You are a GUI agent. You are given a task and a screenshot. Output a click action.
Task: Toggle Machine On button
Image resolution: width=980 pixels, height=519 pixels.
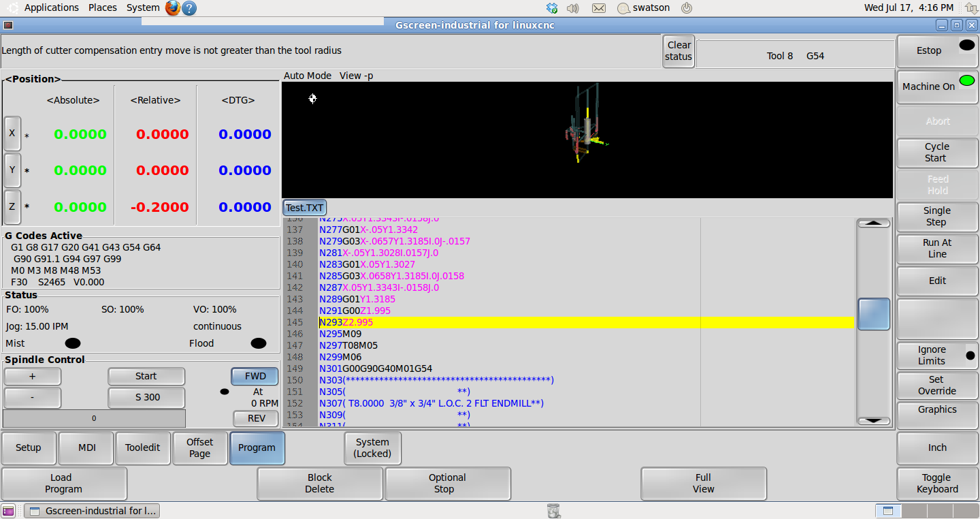[937, 86]
